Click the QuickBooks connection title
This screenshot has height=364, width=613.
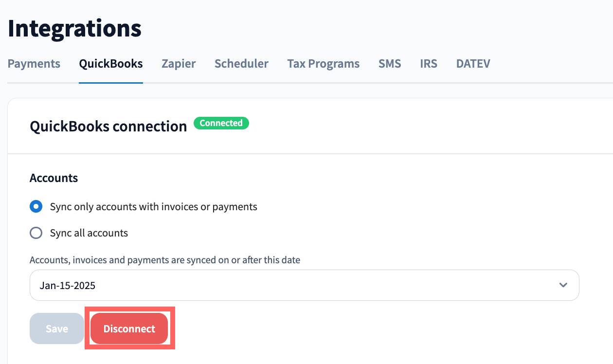pyautogui.click(x=108, y=127)
